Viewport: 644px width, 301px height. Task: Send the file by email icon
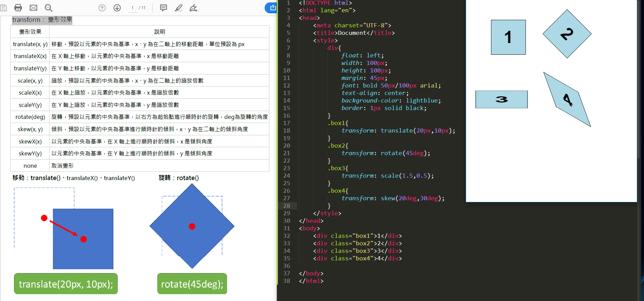(33, 8)
